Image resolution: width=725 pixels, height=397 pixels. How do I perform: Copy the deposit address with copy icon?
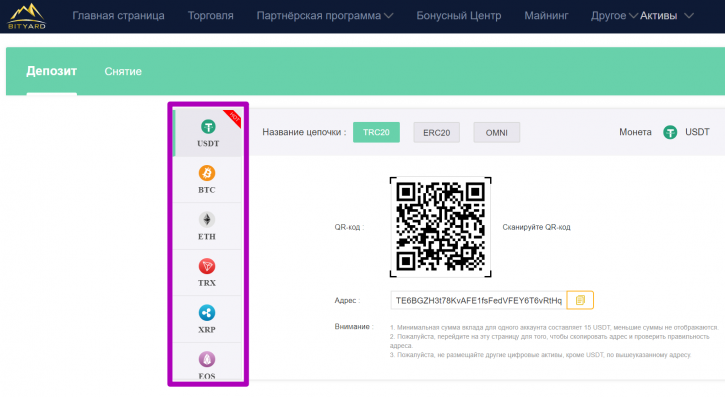[x=580, y=300]
